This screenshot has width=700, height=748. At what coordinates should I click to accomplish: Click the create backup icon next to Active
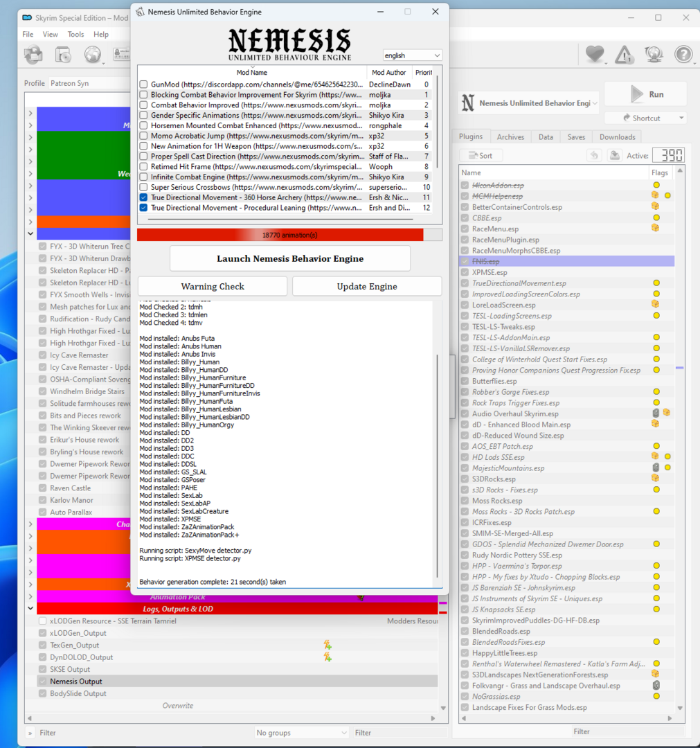615,156
